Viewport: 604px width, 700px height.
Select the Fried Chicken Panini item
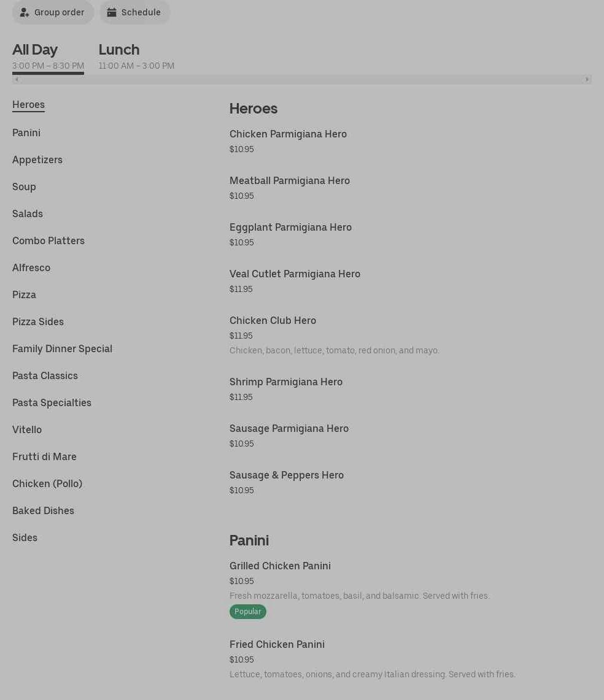pos(277,644)
